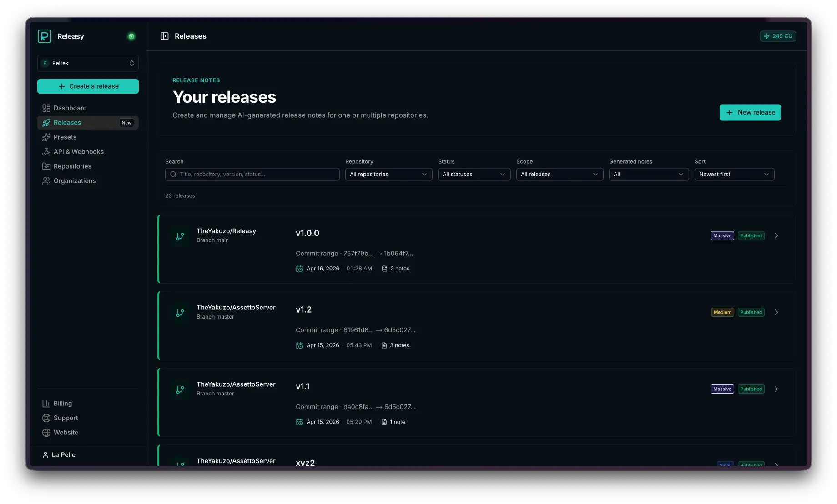Open Dashboard from the sidebar

click(88, 108)
